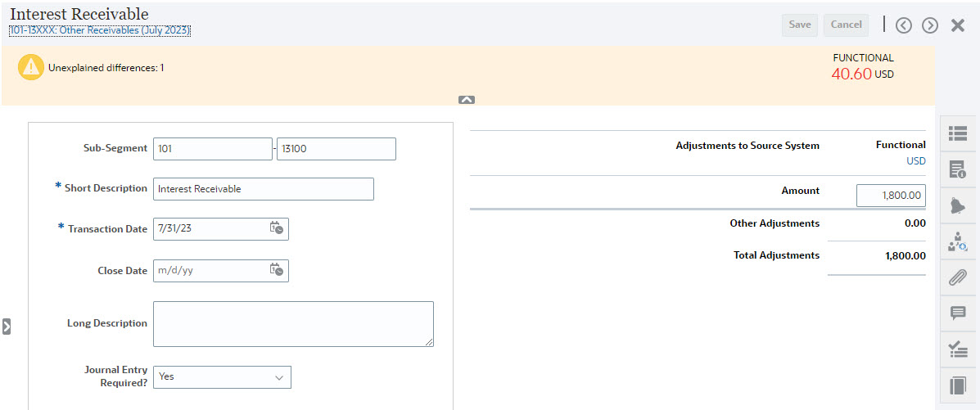The height and width of the screenshot is (410, 980).
Task: Click the Cancel button
Action: [x=846, y=25]
